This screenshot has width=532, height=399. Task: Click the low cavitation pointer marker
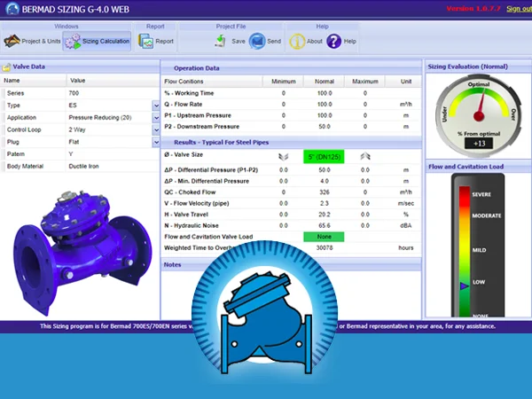click(x=464, y=286)
